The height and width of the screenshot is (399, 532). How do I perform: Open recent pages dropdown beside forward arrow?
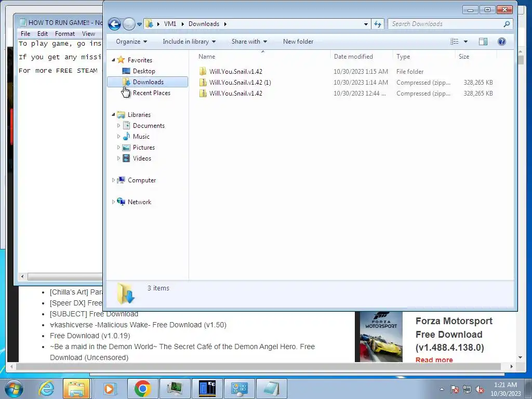139,24
